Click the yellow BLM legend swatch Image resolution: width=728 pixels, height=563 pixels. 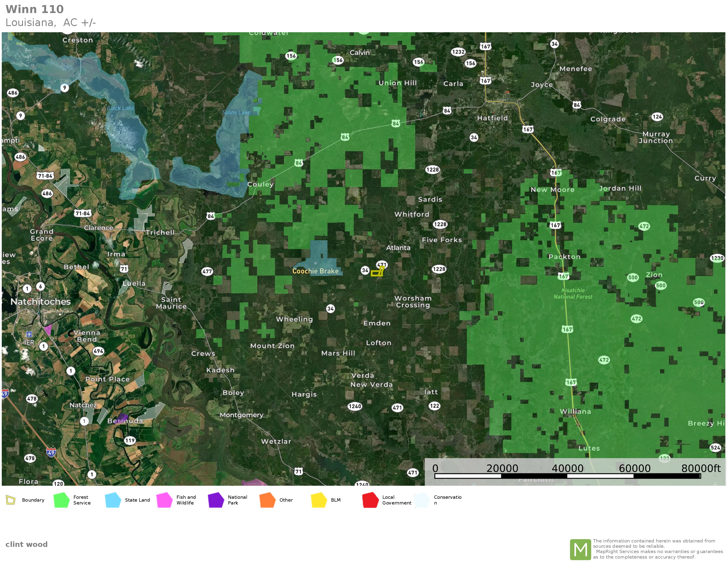tap(319, 500)
